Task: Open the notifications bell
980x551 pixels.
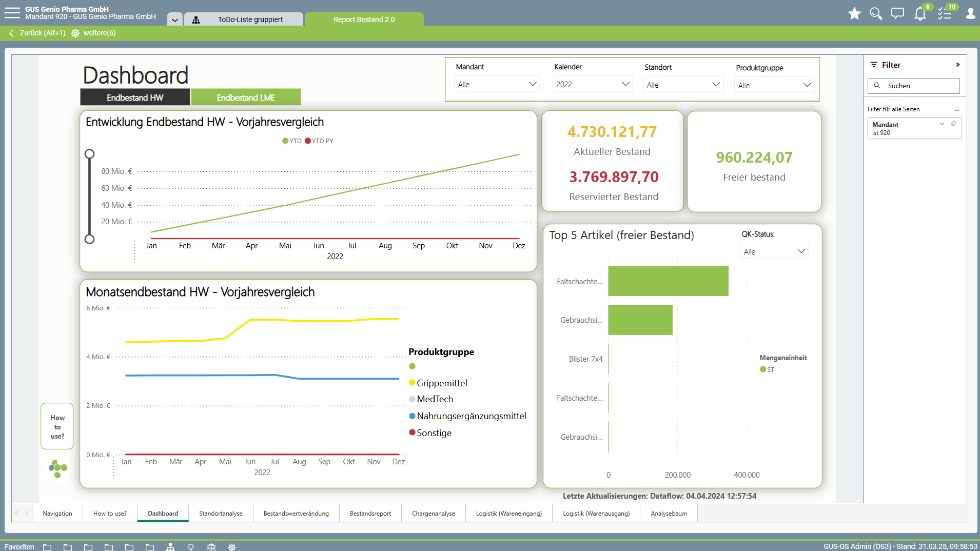Action: 920,14
